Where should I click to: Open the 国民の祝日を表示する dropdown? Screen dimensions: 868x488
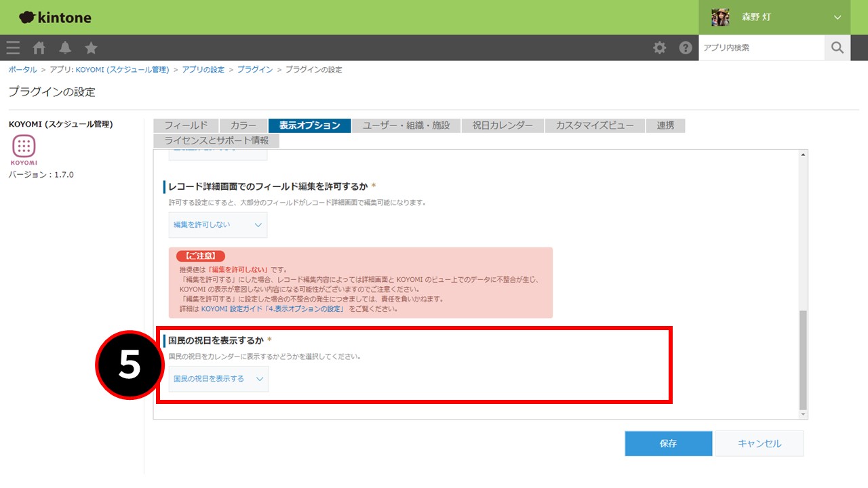[x=218, y=379]
